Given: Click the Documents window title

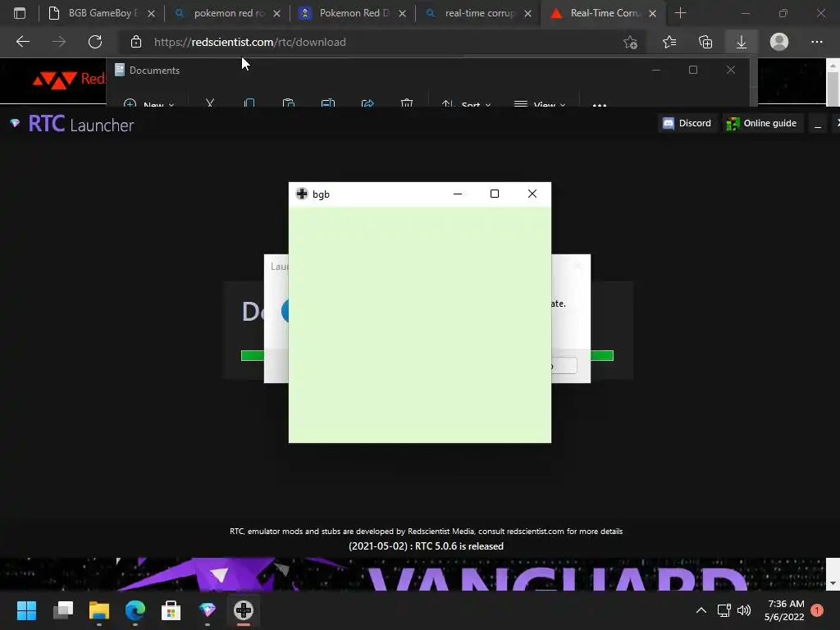Looking at the screenshot, I should [x=154, y=71].
